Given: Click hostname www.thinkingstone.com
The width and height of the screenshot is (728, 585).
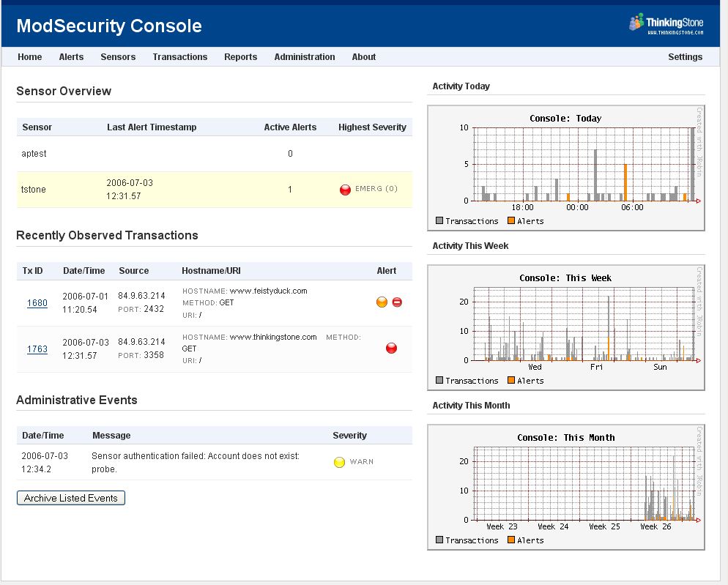Looking at the screenshot, I should point(273,337).
